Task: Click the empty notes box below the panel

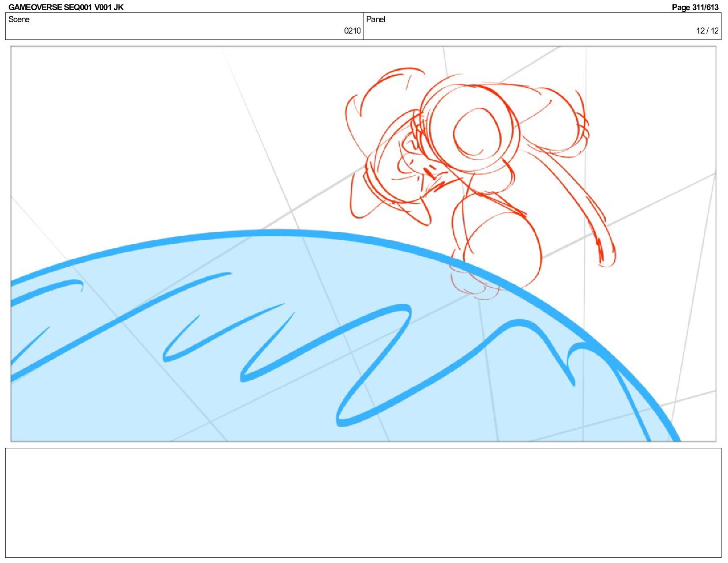Action: (x=363, y=503)
